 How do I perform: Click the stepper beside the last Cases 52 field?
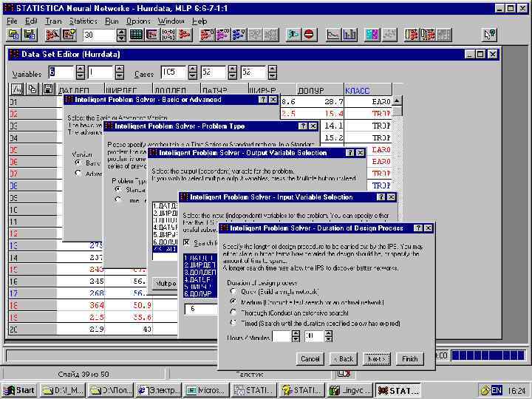(x=272, y=72)
